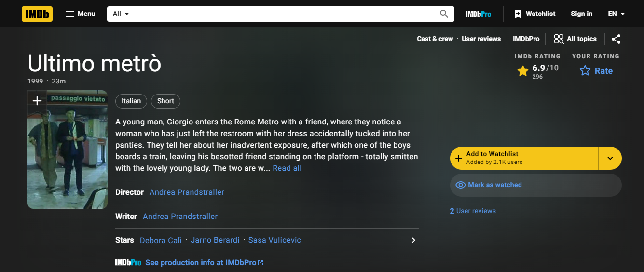Viewport: 644px width, 272px height.
Task: Click the title Ultimo metrò
Action: tap(94, 63)
